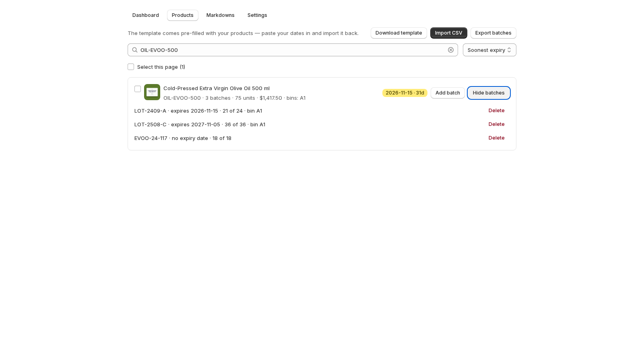Click the product summary line showing 75 units
Screen dimensions: 644x362
pos(234,98)
